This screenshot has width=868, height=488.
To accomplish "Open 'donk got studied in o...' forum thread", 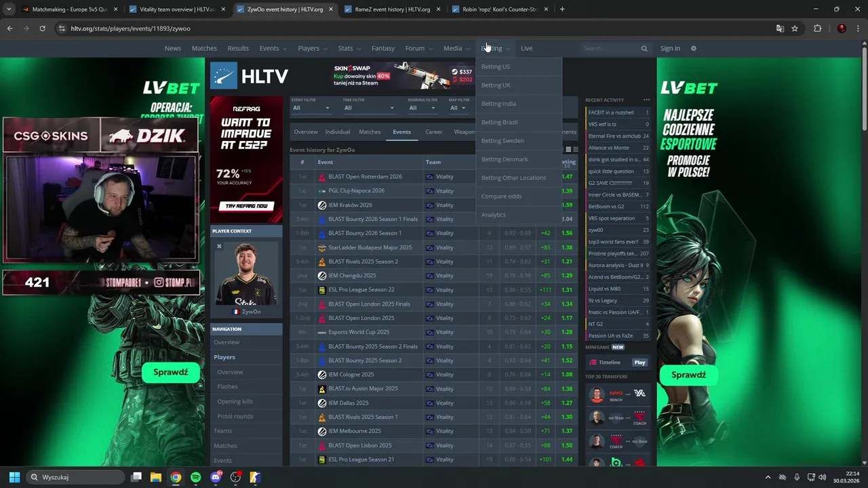I will pos(618,160).
